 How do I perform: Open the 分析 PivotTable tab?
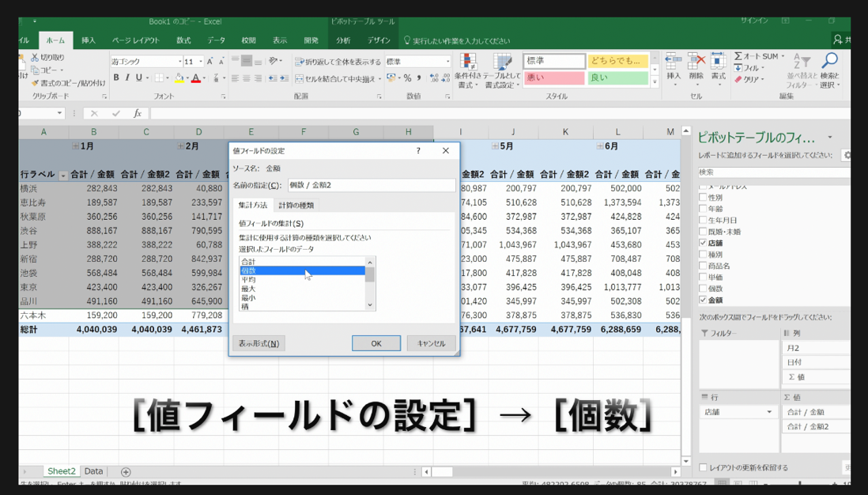343,40
